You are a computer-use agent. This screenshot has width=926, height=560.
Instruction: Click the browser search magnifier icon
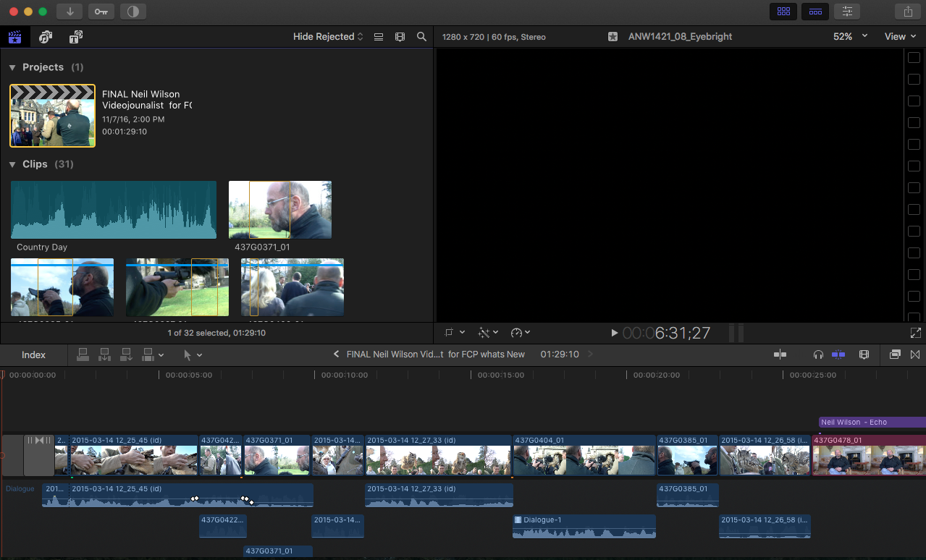tap(421, 37)
